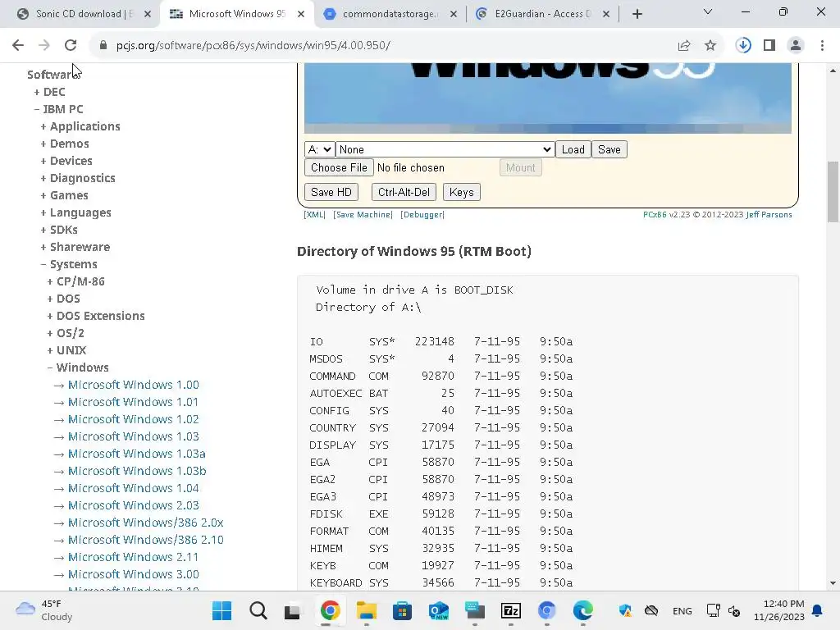
Task: Open the Chrome profile avatar
Action: [796, 46]
